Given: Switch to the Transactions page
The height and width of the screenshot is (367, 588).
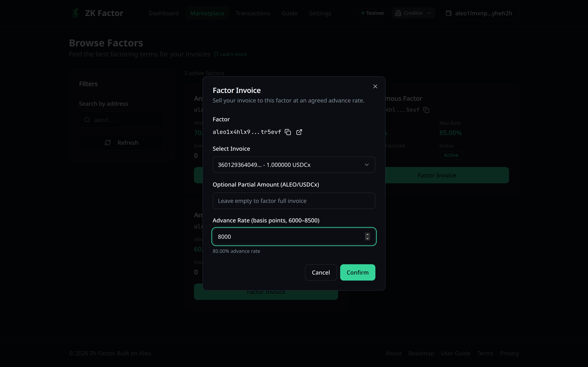Looking at the screenshot, I should [253, 13].
